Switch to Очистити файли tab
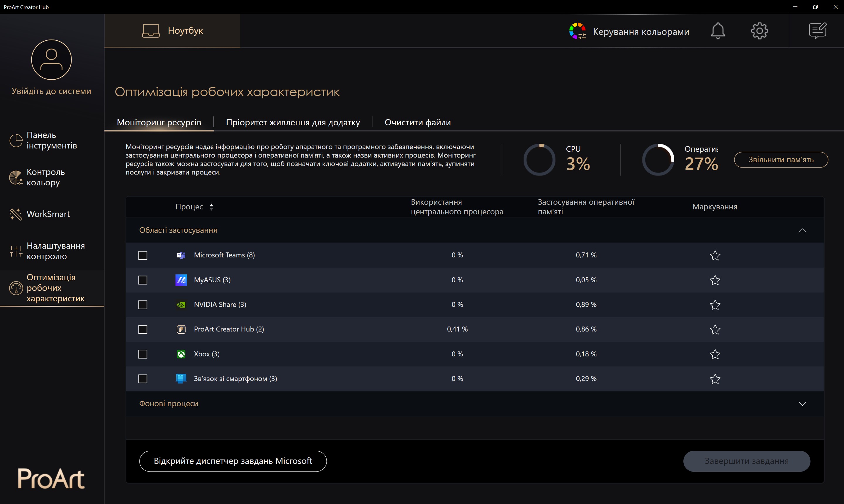This screenshot has height=504, width=844. pos(417,122)
